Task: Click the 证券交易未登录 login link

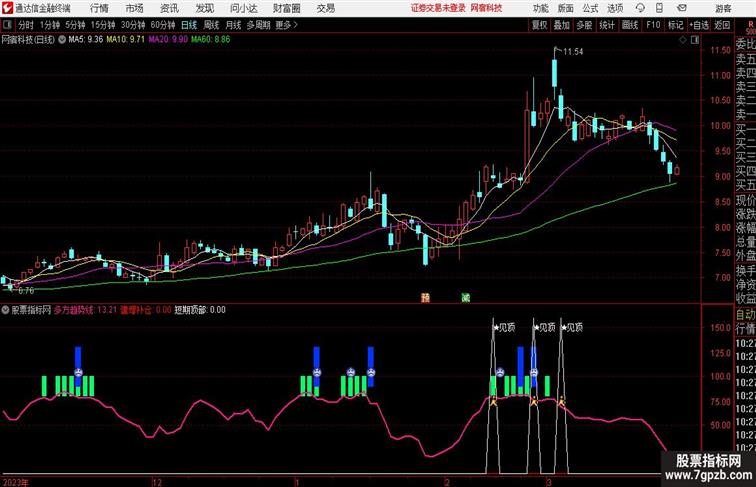Action: click(x=438, y=8)
